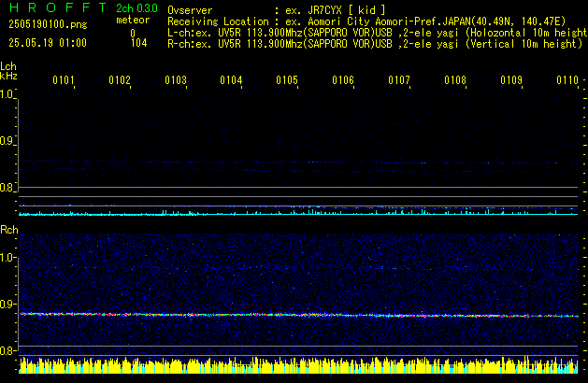Image resolution: width=588 pixels, height=383 pixels.
Task: Click the '2ch 0.3.0' version label
Action: 136,8
